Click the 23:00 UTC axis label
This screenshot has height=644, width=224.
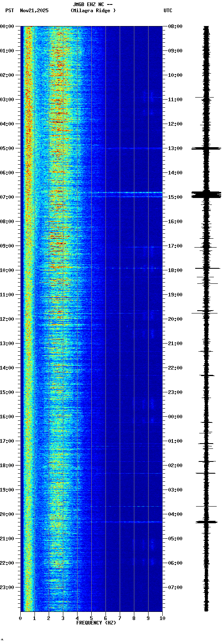click(x=175, y=392)
